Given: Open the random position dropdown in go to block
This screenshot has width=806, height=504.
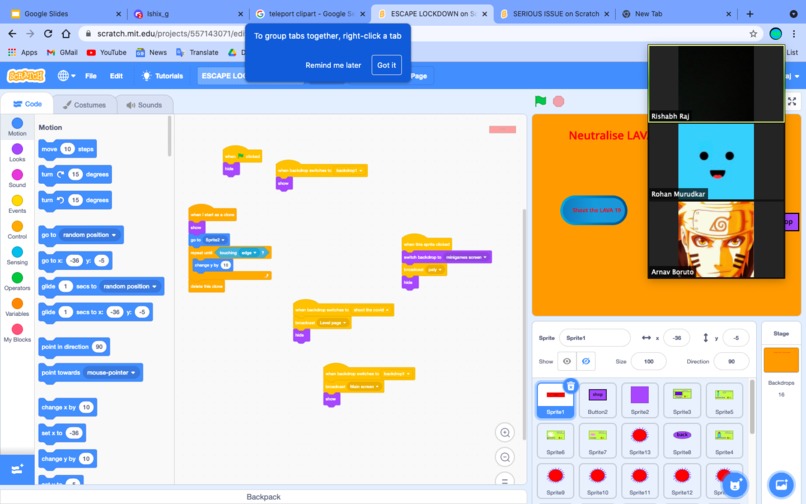Looking at the screenshot, I should (89, 235).
